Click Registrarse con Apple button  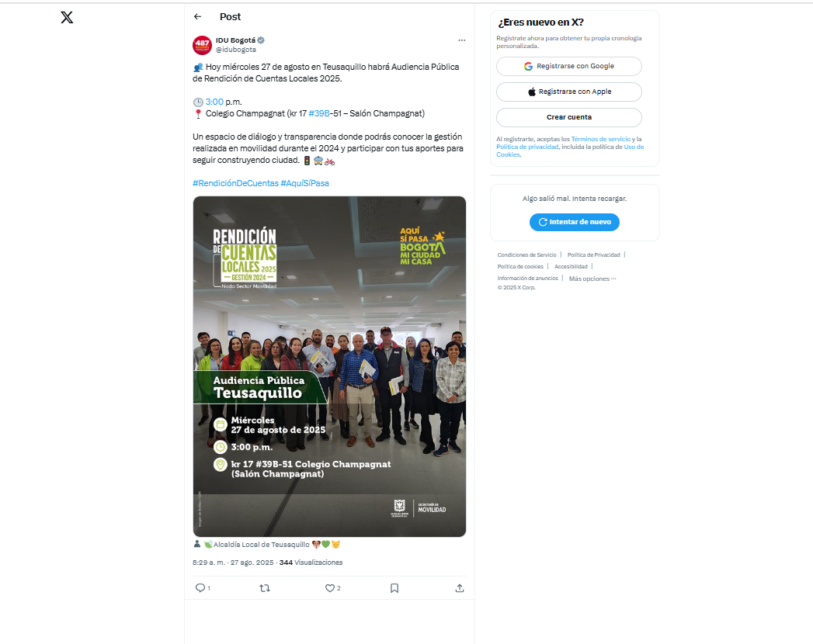point(568,92)
